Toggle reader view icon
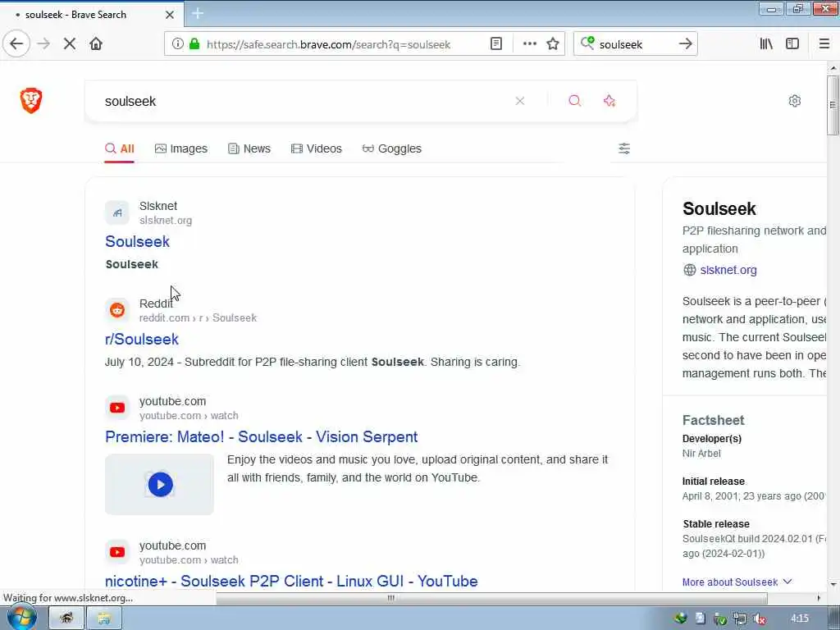Screen dimensions: 840x630 (496, 44)
